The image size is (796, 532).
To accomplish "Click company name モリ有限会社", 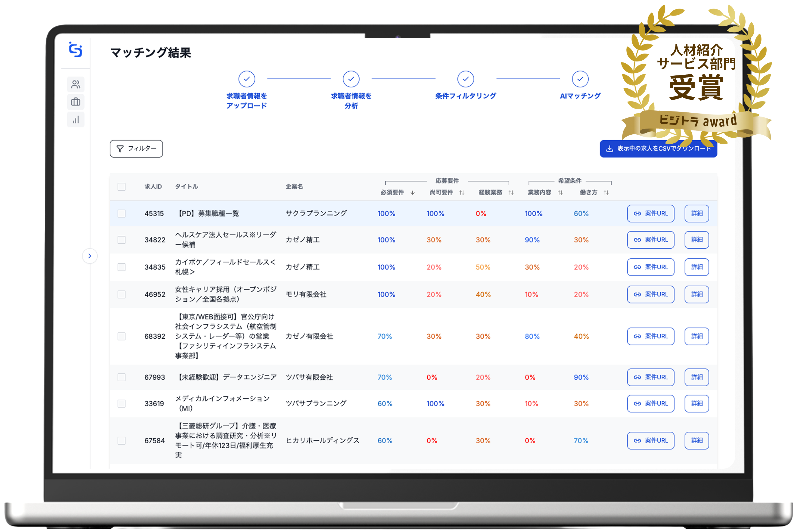I will pos(306,294).
